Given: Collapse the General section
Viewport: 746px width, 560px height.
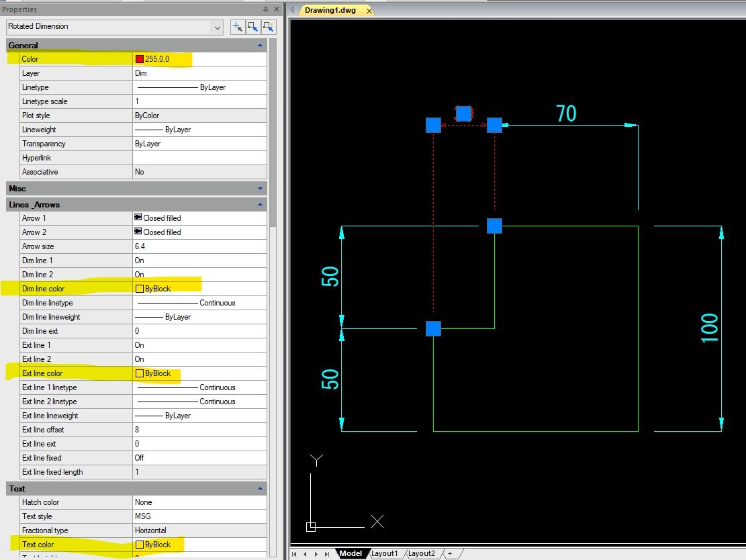Looking at the screenshot, I should (261, 46).
